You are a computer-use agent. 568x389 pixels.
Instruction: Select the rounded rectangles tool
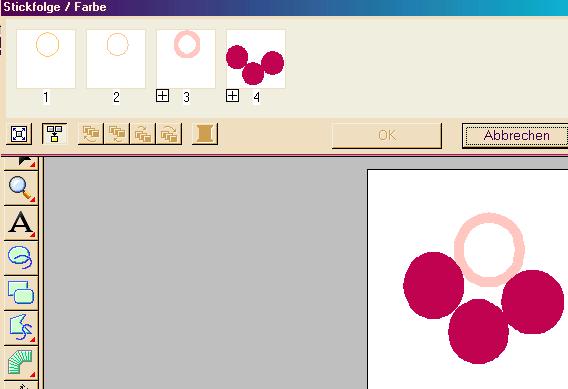point(21,293)
